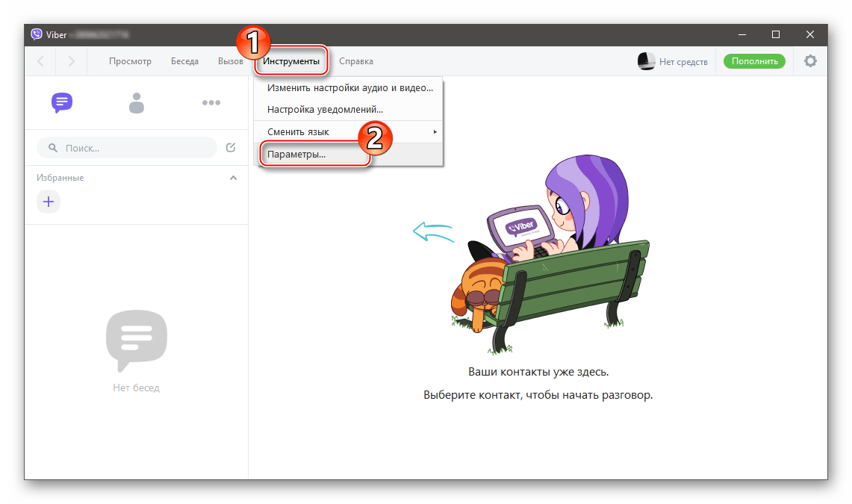The height and width of the screenshot is (504, 852).
Task: Open the Просмотр menu
Action: [x=130, y=61]
